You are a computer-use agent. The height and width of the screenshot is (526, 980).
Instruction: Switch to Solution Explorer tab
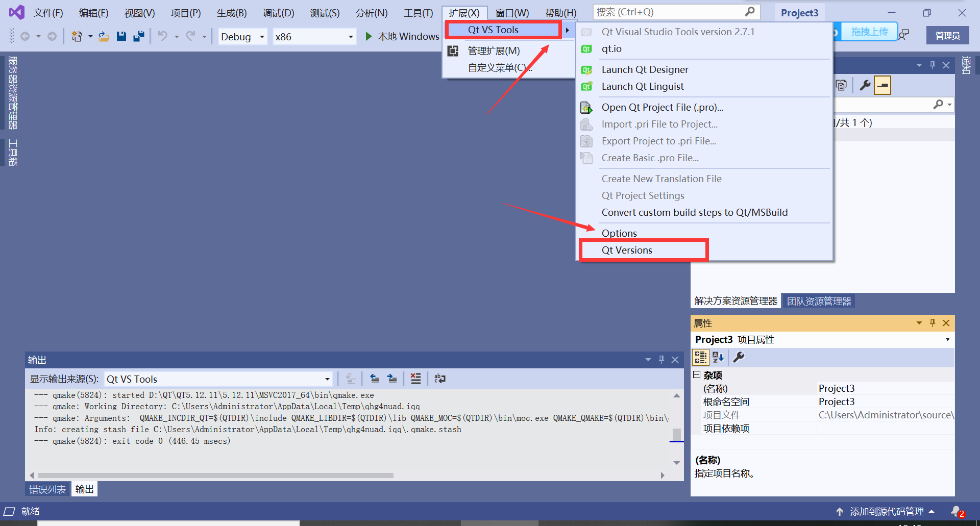(736, 301)
